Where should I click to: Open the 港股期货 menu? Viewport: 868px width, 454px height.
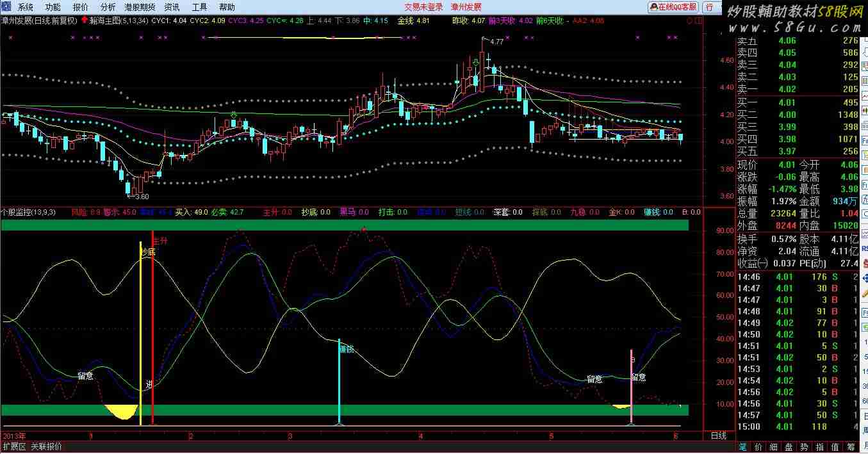coord(140,8)
